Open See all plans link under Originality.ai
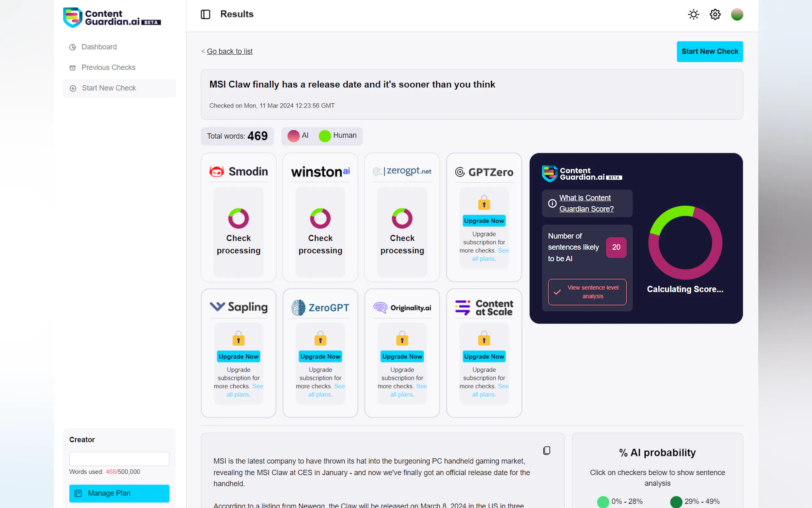This screenshot has height=508, width=812. point(402,394)
